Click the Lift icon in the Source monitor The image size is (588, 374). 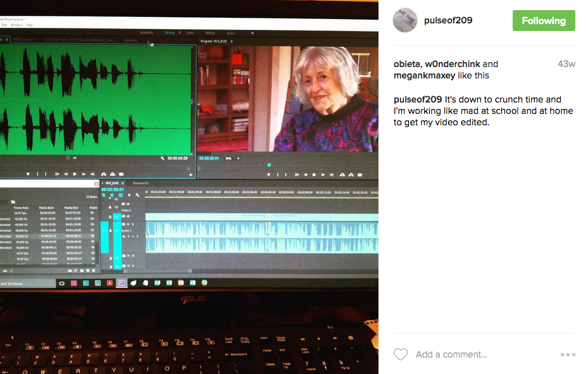[x=103, y=174]
